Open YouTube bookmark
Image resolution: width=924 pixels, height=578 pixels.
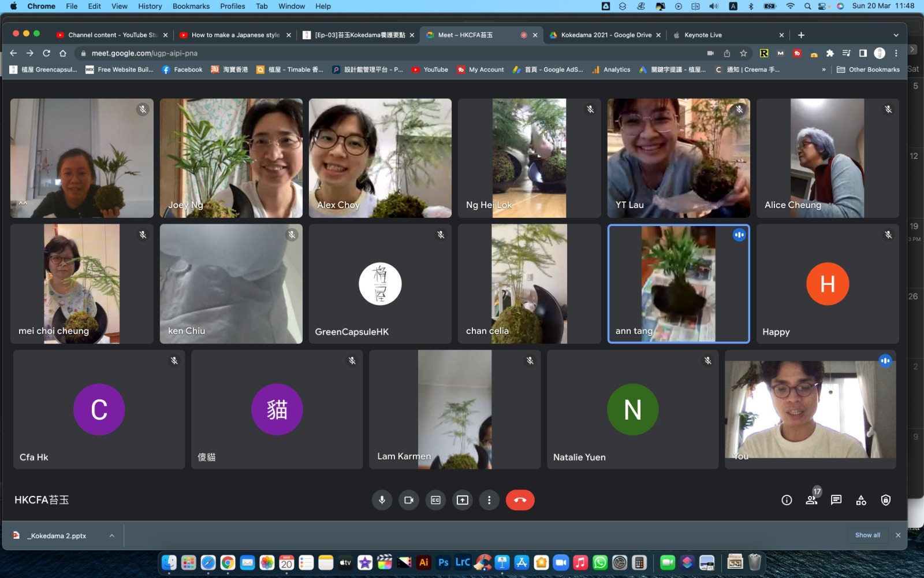(430, 69)
